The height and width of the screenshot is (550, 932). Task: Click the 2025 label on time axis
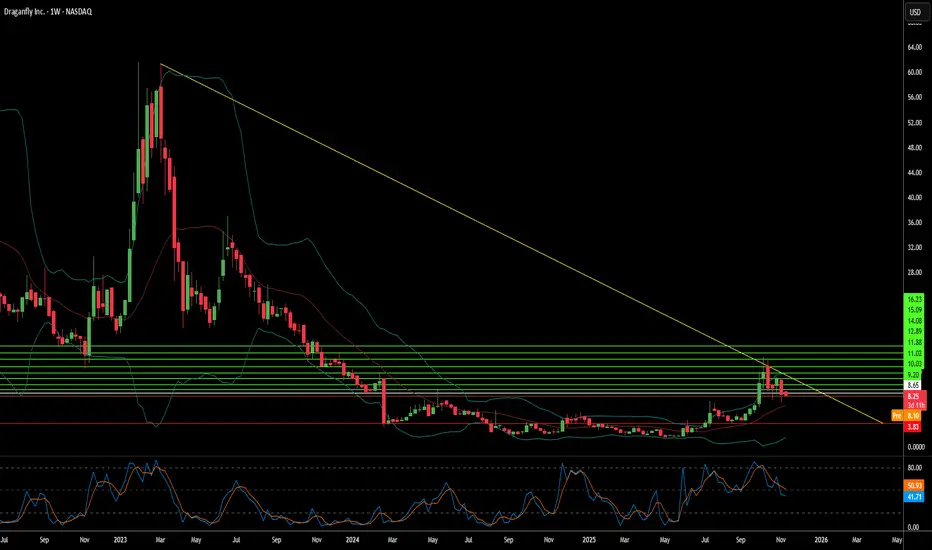click(x=588, y=540)
